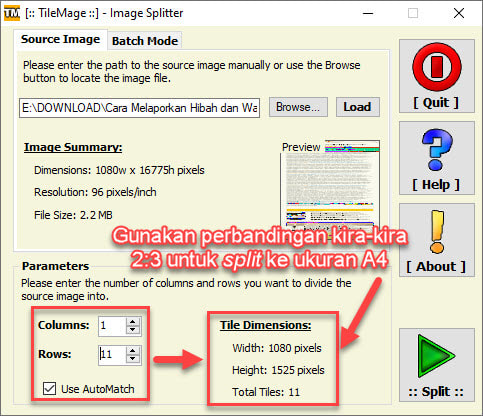The height and width of the screenshot is (416, 483).
Task: Switch to the Batch Mode tab
Action: pyautogui.click(x=145, y=41)
